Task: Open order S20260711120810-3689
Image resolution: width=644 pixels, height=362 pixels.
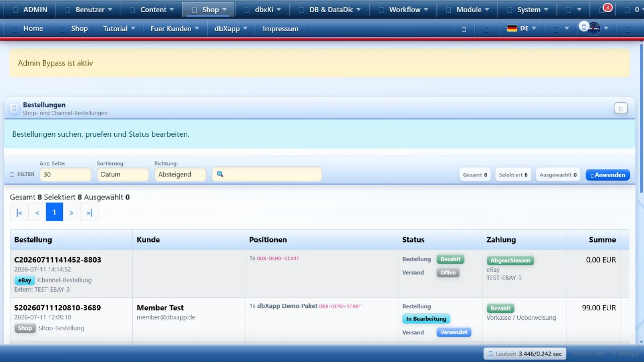Action: pos(58,308)
